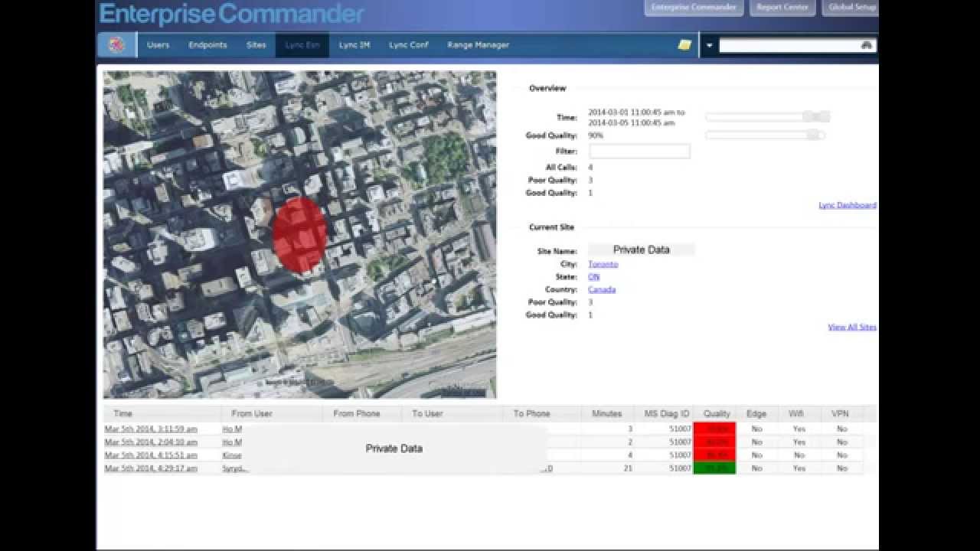Open the Lync Dashboard link
980x551 pixels.
coord(848,205)
